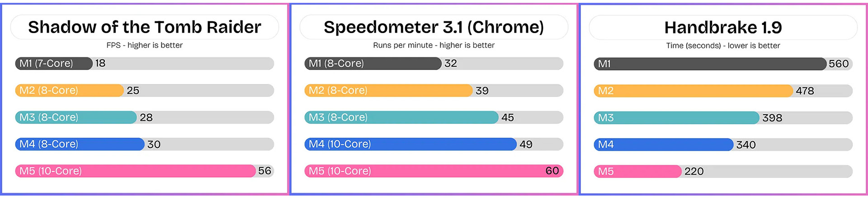Click the teal M3 (8-Core) Speedometer bar
The image size is (868, 198).
[401, 117]
